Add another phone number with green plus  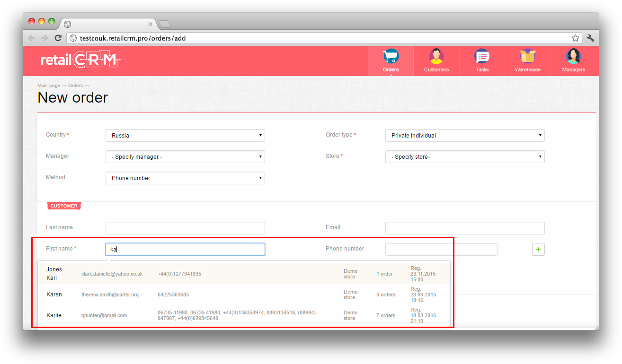coord(538,249)
